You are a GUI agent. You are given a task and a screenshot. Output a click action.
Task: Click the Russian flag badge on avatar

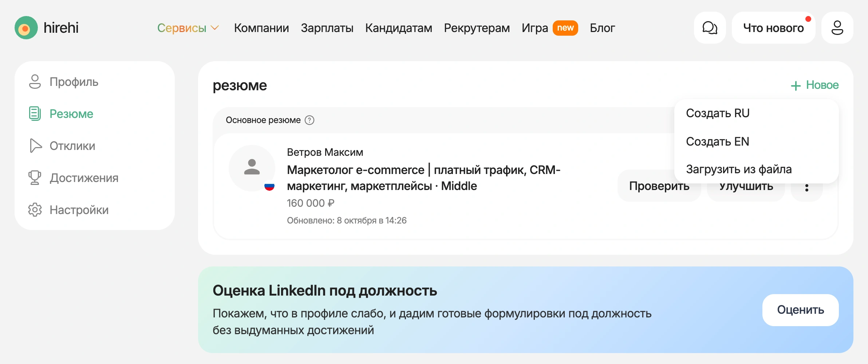pyautogui.click(x=269, y=186)
